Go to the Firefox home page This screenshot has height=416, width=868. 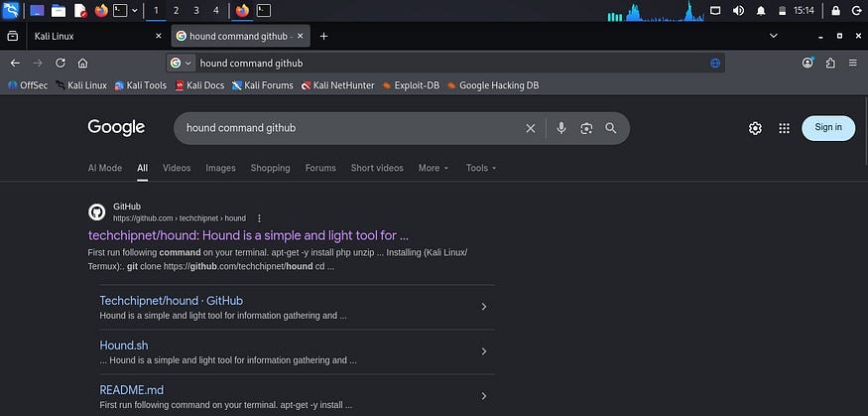pos(82,64)
